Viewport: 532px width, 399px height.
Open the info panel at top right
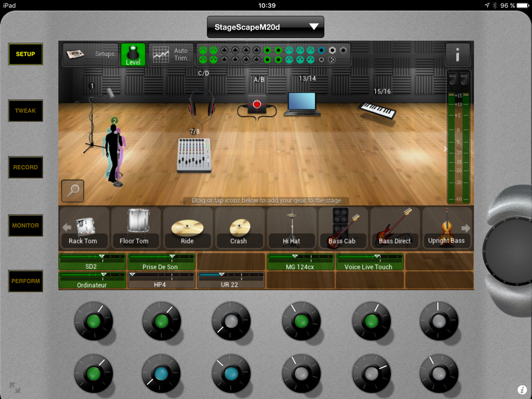point(457,54)
